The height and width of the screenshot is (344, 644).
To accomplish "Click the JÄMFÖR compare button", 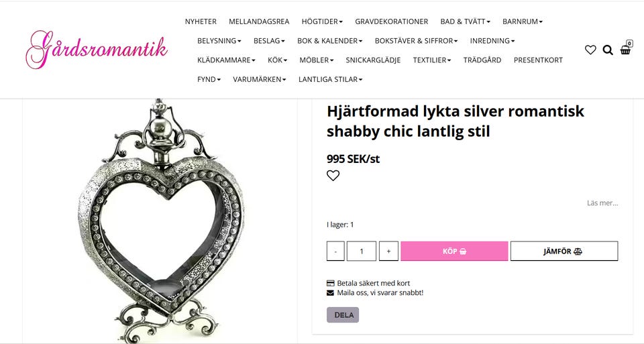I will coord(564,251).
